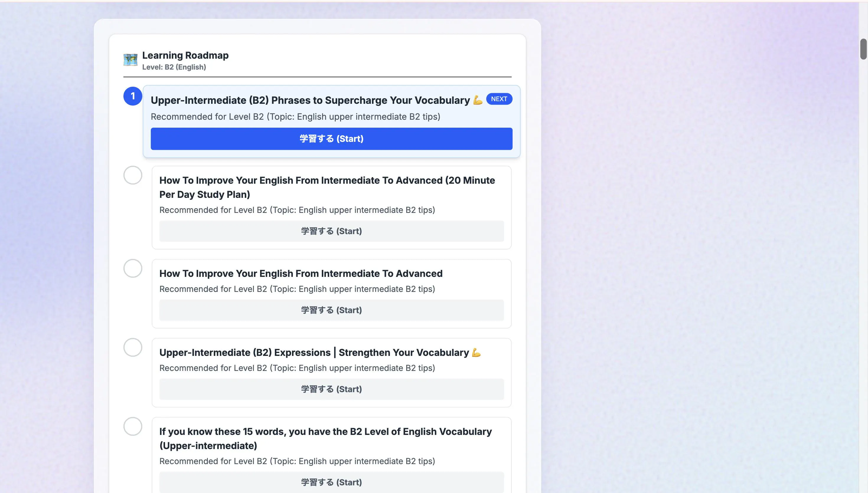The height and width of the screenshot is (493, 868).
Task: Start the 15 words B2 vocabulary lesson
Action: [x=331, y=482]
